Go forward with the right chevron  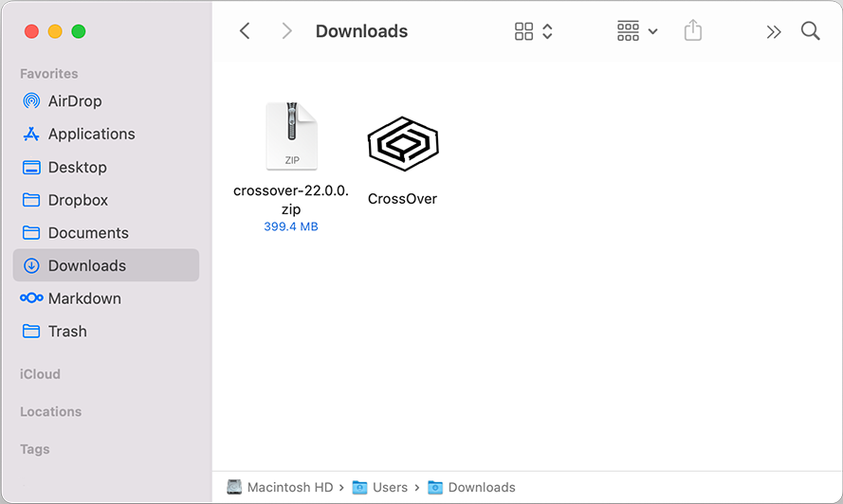tap(286, 31)
